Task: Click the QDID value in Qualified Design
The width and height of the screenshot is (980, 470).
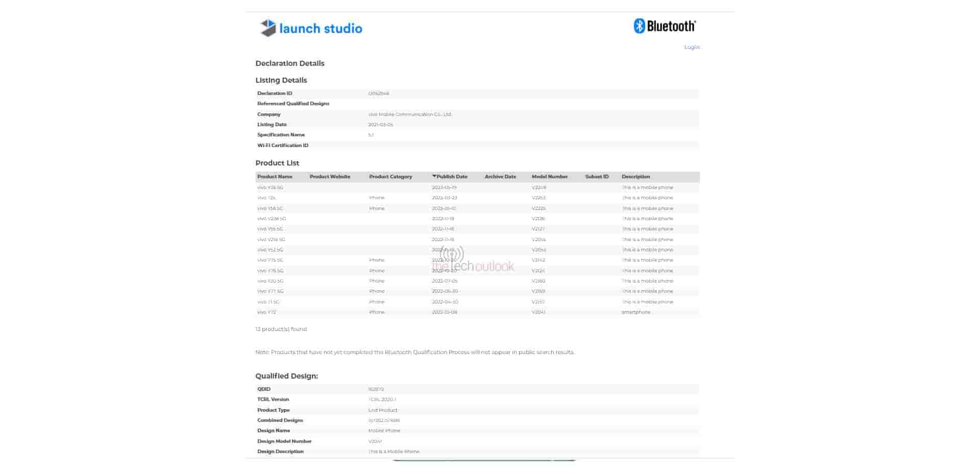Action: click(376, 389)
